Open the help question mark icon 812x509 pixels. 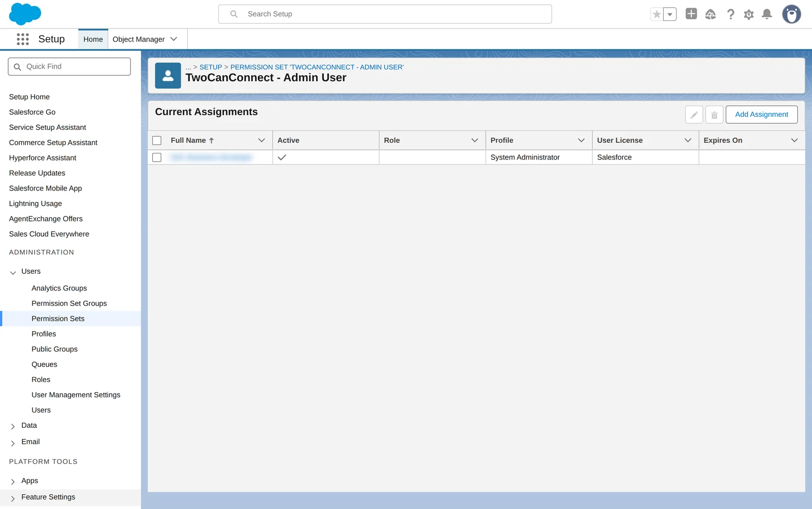tap(730, 14)
